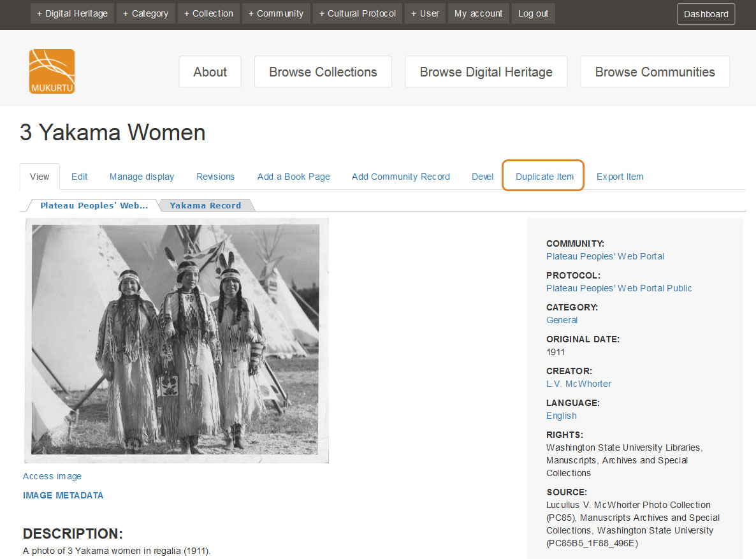Open the + Category admin menu
Image resolution: width=756 pixels, height=559 pixels.
click(145, 13)
